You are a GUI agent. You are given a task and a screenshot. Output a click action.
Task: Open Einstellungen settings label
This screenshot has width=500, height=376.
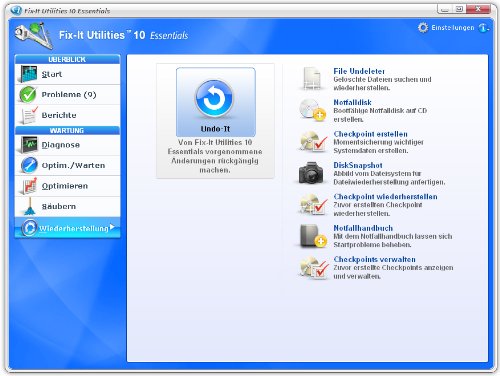coord(453,28)
